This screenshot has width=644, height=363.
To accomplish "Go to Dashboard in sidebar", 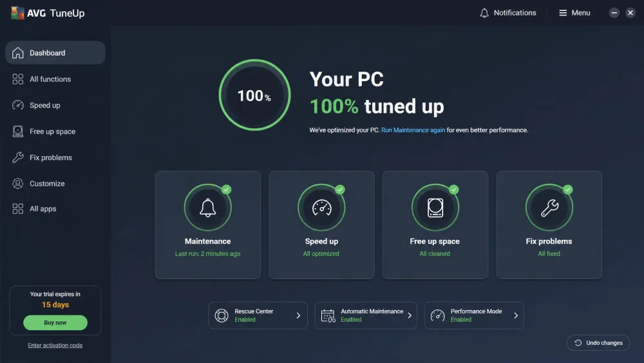I will pos(55,53).
